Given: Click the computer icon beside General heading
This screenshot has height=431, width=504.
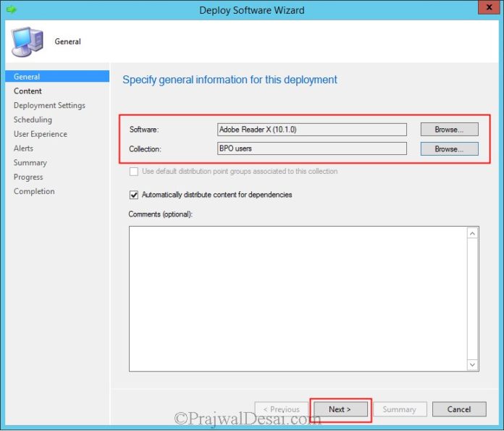Looking at the screenshot, I should coord(27,42).
